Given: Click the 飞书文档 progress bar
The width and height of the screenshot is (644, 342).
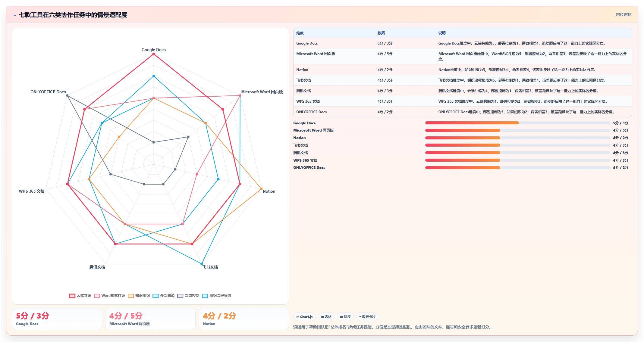Looking at the screenshot, I should (x=518, y=145).
